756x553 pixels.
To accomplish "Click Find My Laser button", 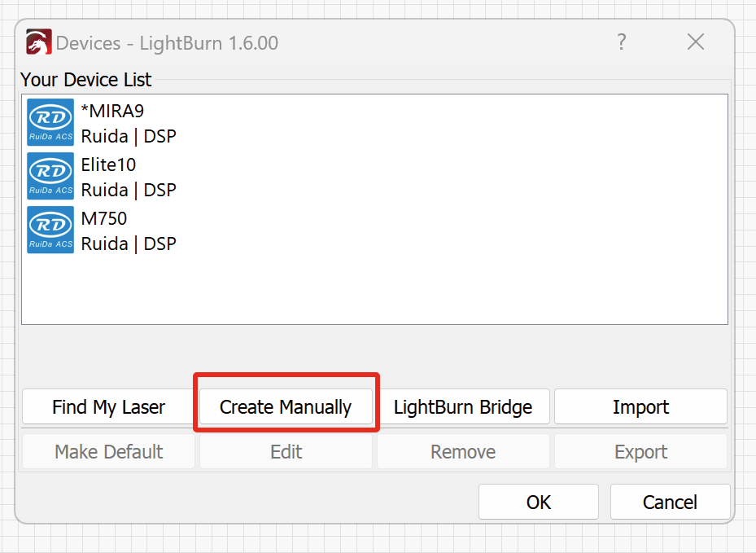I will [108, 406].
